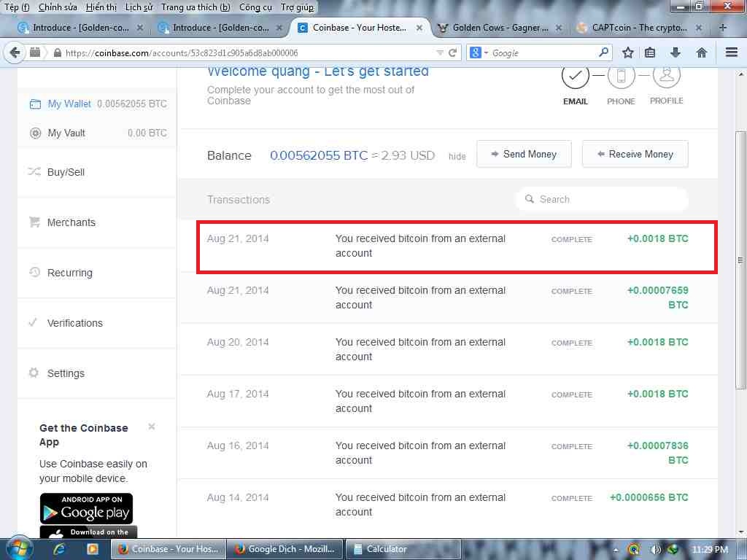Viewport: 747px width, 560px height.
Task: Open the Aug 20, 2014 transaction row
Action: pyautogui.click(x=448, y=349)
